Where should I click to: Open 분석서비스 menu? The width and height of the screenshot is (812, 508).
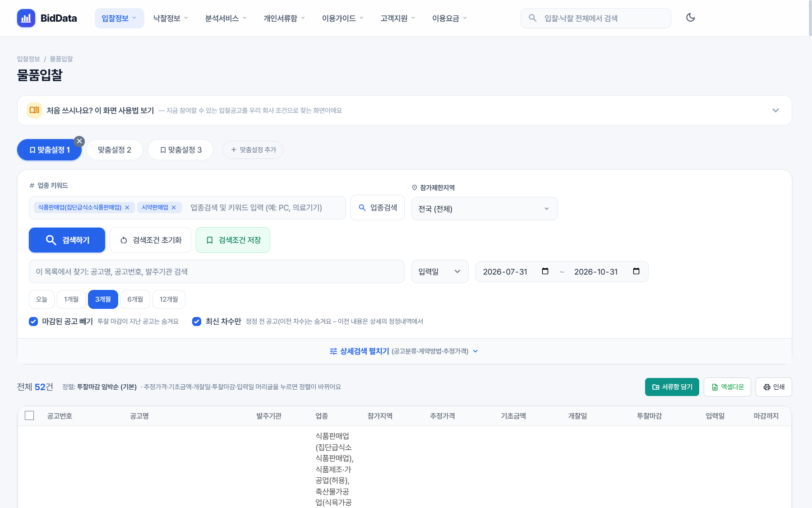point(226,18)
